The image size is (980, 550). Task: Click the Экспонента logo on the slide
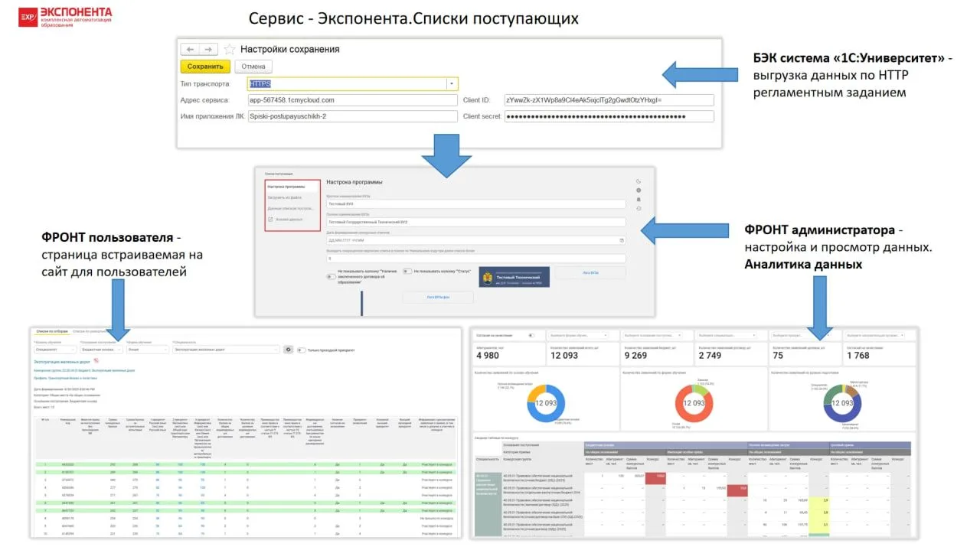click(x=66, y=18)
